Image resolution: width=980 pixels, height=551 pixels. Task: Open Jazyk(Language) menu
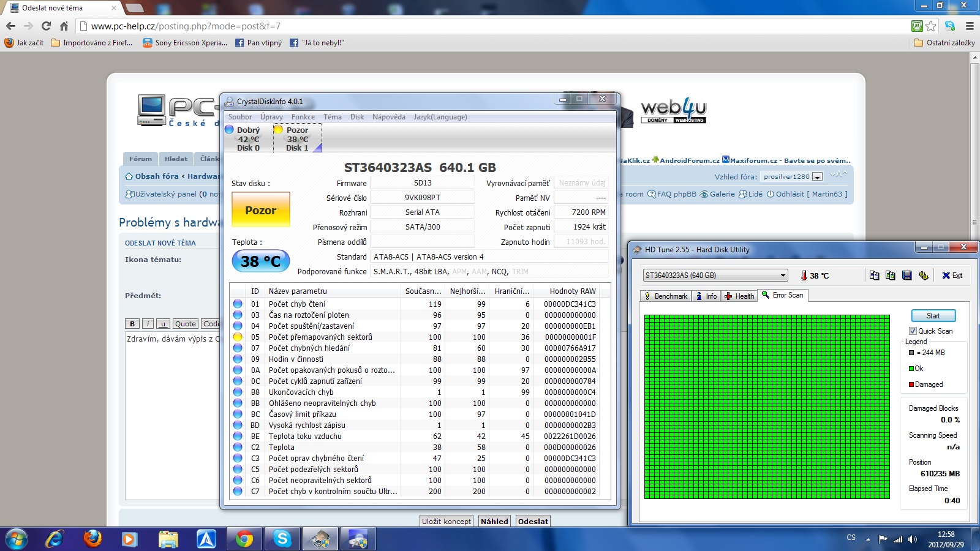tap(440, 117)
